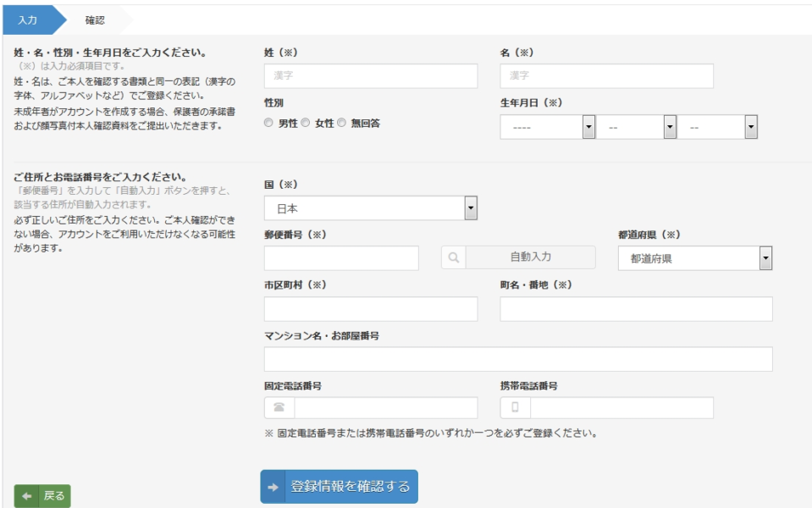Click the magnifier icon beside 自動入力
The image size is (812, 508).
pos(454,257)
